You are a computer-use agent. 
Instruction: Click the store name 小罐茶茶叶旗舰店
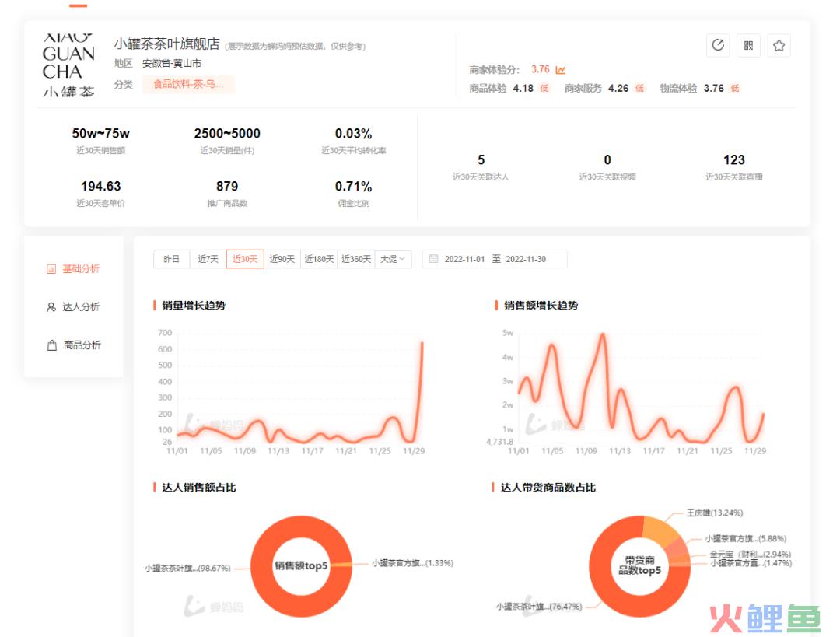[x=166, y=44]
